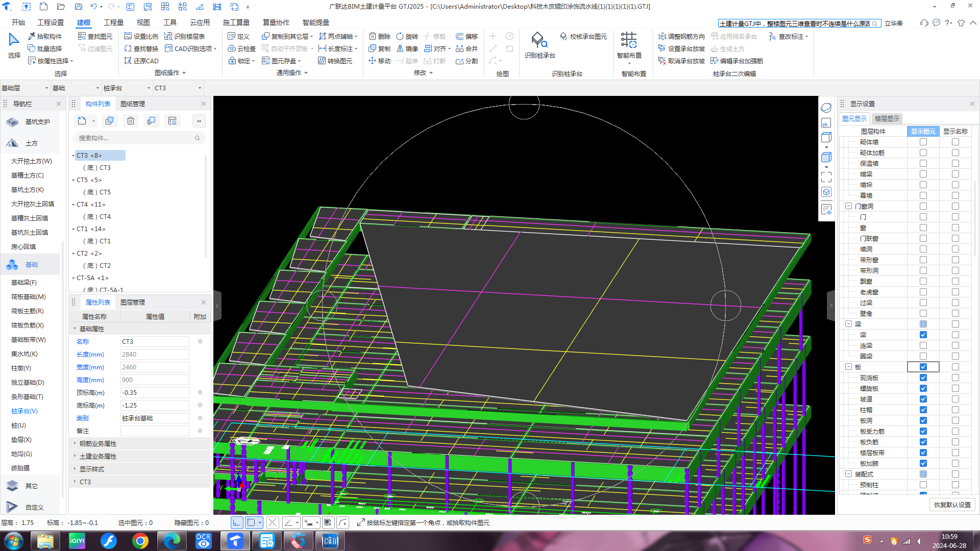
Task: Collapse the CT1 <14> tree node
Action: tap(73, 229)
